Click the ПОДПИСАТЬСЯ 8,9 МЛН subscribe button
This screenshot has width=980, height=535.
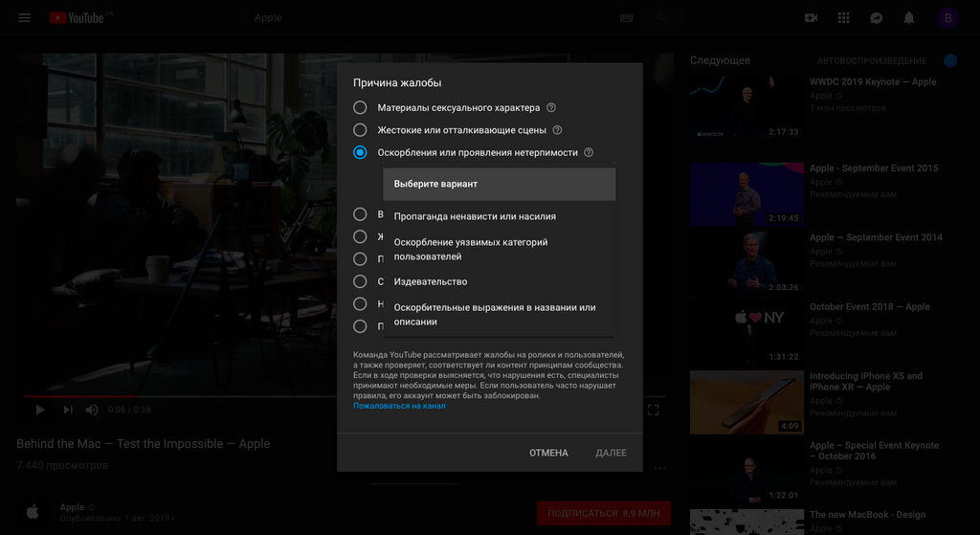(x=604, y=513)
